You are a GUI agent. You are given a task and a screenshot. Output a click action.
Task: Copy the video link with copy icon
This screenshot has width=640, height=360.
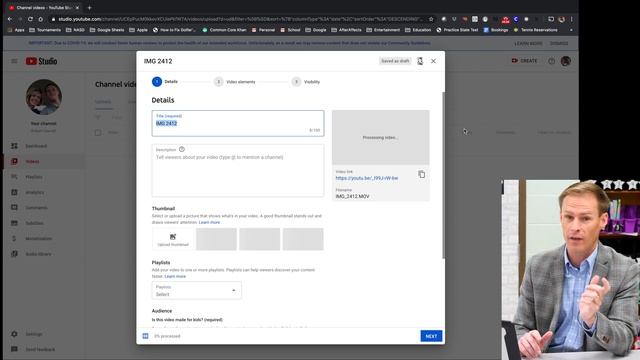coord(422,175)
